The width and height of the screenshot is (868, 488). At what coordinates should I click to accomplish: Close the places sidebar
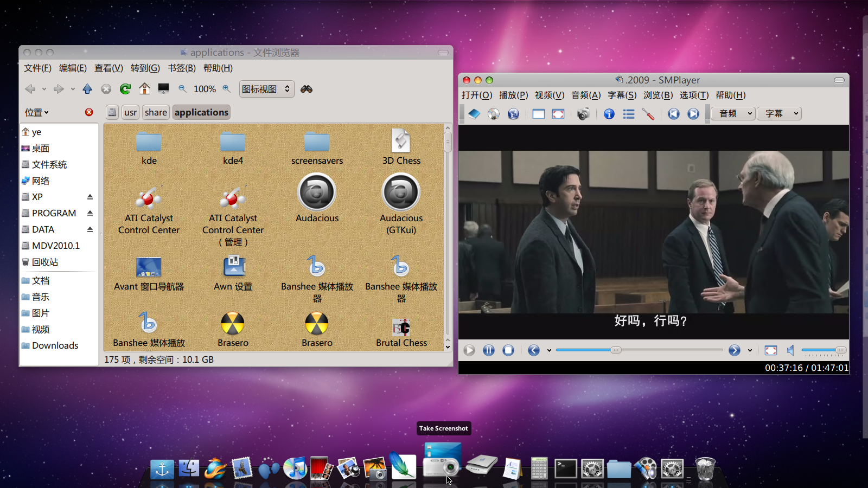89,112
